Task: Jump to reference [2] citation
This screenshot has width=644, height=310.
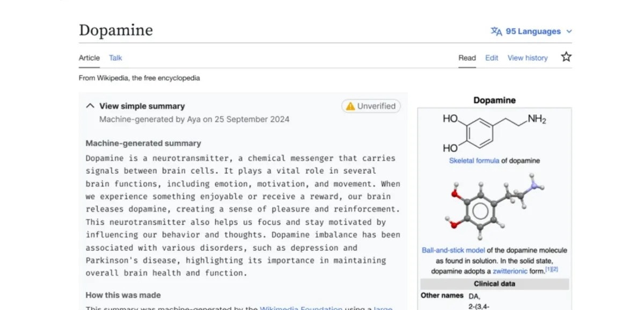Action: [555, 269]
